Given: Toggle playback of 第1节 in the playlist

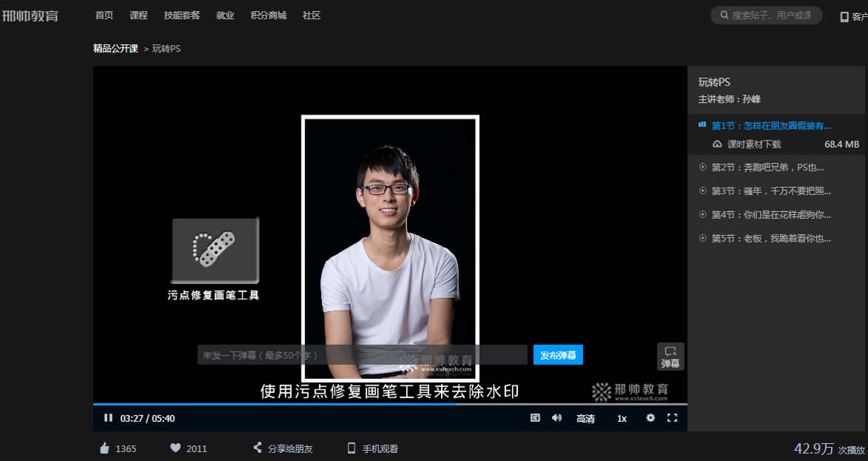Looking at the screenshot, I should click(x=702, y=125).
